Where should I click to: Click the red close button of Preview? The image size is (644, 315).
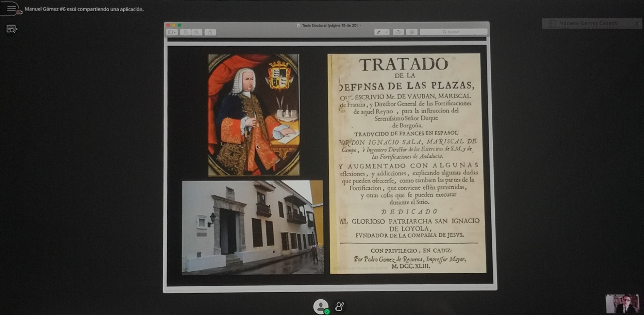[x=168, y=25]
